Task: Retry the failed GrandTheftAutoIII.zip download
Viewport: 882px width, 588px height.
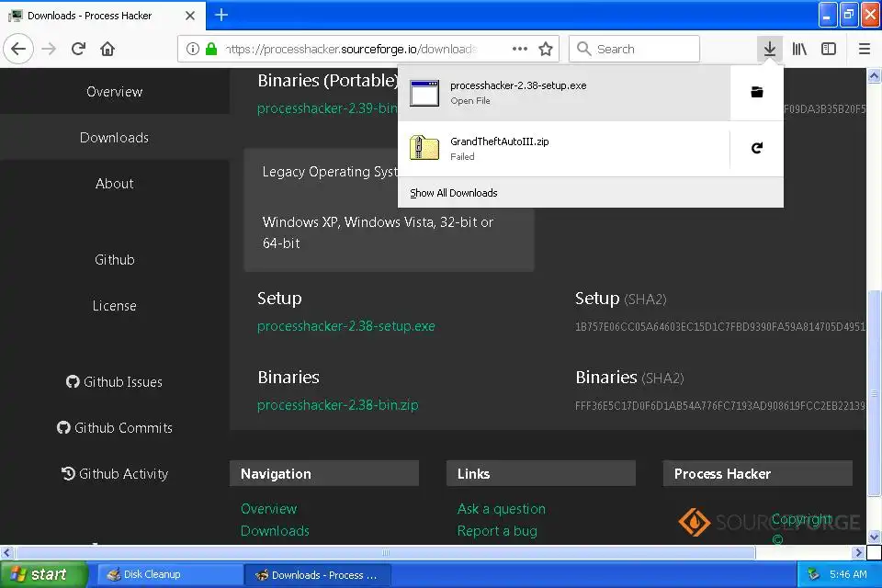Action: pos(757,148)
